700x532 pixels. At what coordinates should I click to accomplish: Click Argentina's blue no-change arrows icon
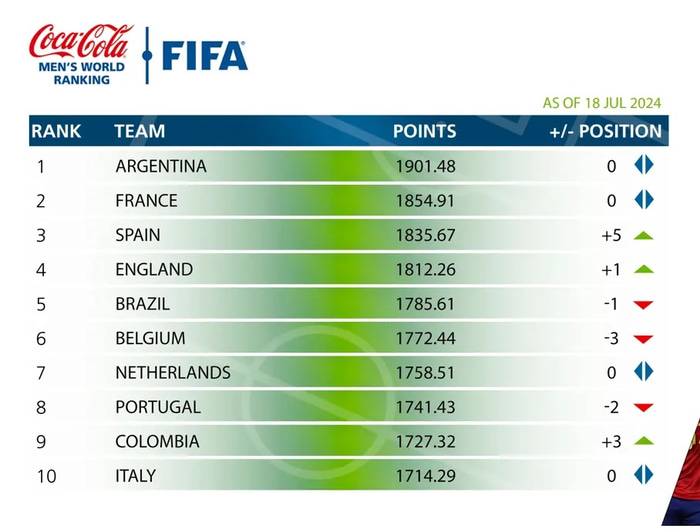coord(643,166)
